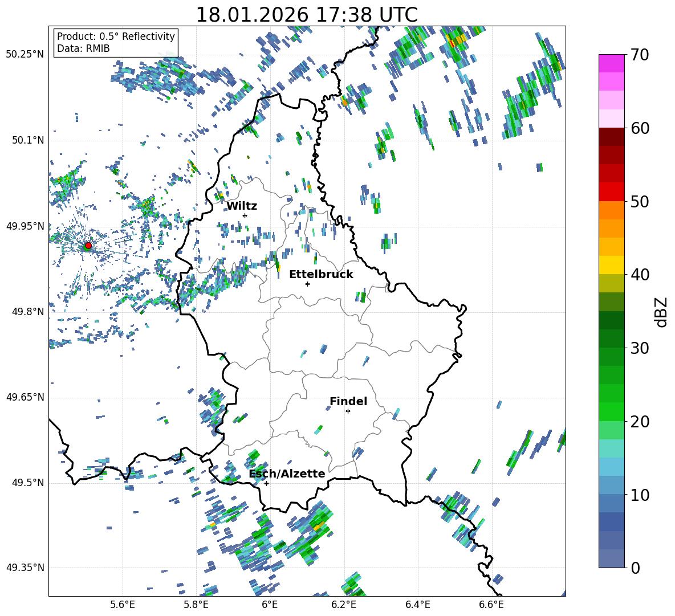The height and width of the screenshot is (616, 675).
Task: Click the red radar location marker
Action: pyautogui.click(x=88, y=246)
